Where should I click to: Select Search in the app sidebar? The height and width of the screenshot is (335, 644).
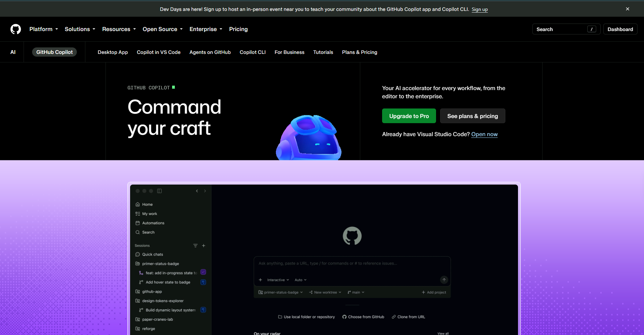coord(145,232)
